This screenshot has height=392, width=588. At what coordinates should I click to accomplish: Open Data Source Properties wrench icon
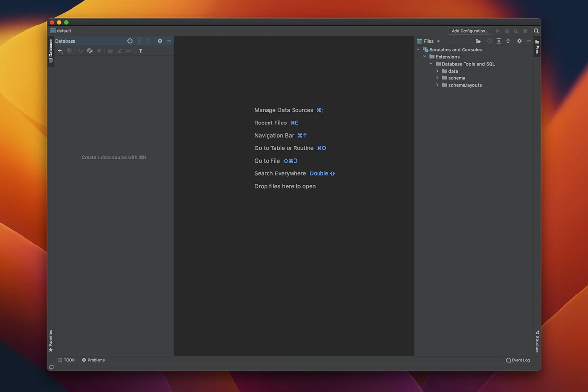[x=90, y=51]
